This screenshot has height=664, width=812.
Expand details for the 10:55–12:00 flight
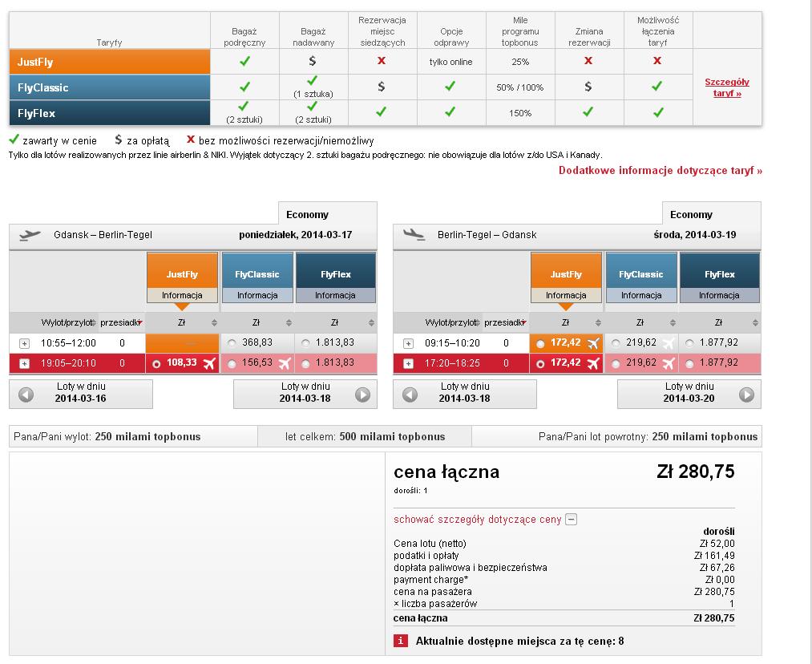24,343
